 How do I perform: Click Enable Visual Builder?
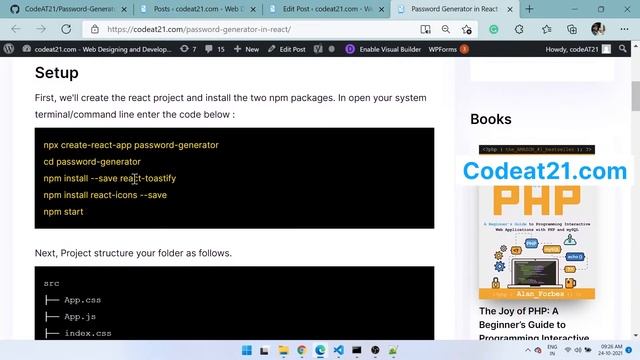click(383, 49)
